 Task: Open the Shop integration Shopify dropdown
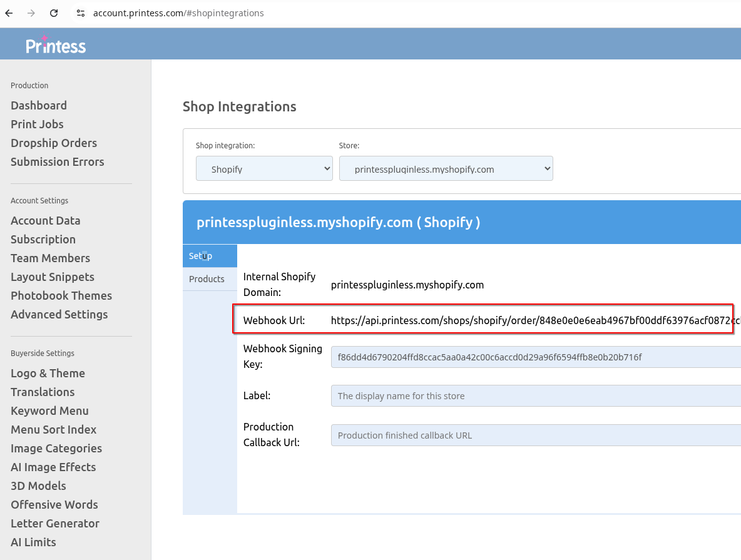point(264,168)
